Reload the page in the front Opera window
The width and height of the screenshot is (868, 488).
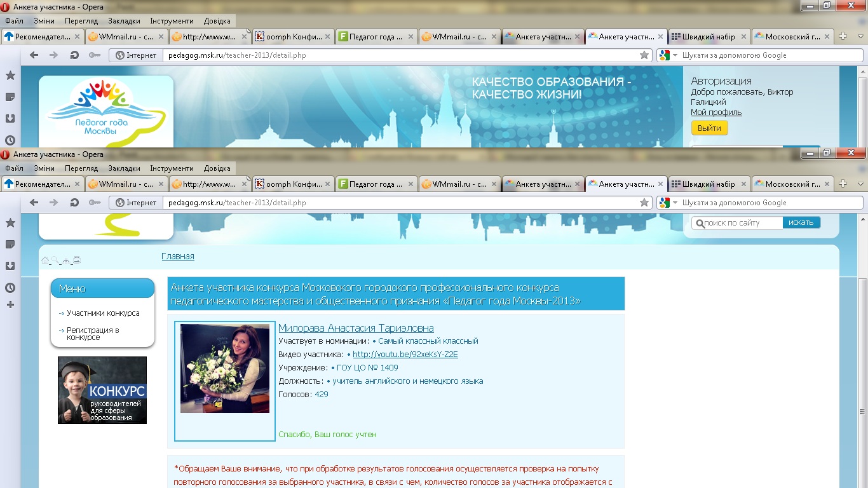74,203
